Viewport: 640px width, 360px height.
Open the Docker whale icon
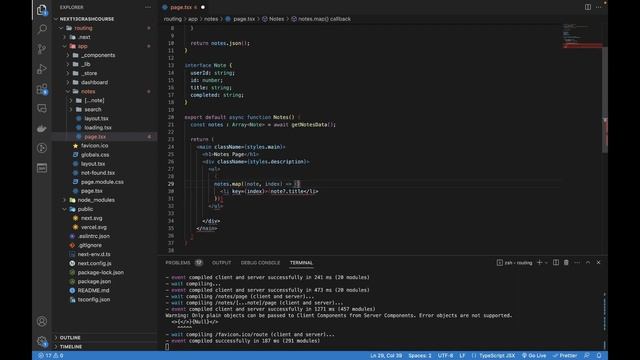[x=42, y=129]
